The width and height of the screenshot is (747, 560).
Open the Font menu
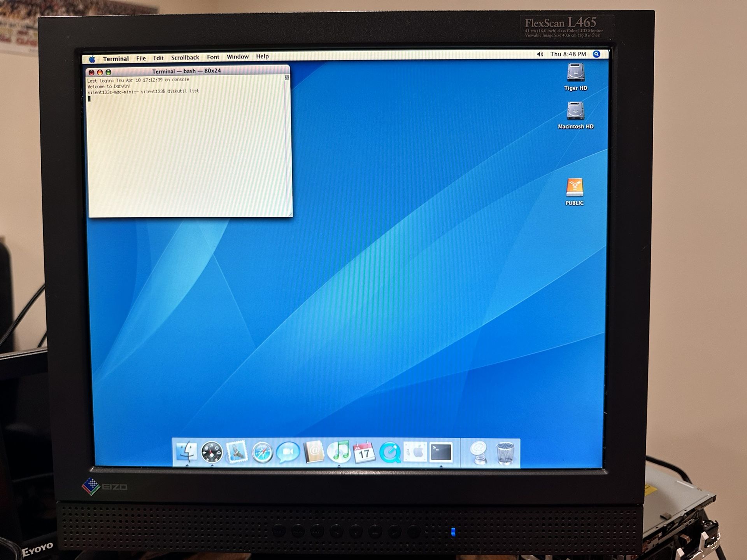pyautogui.click(x=213, y=57)
